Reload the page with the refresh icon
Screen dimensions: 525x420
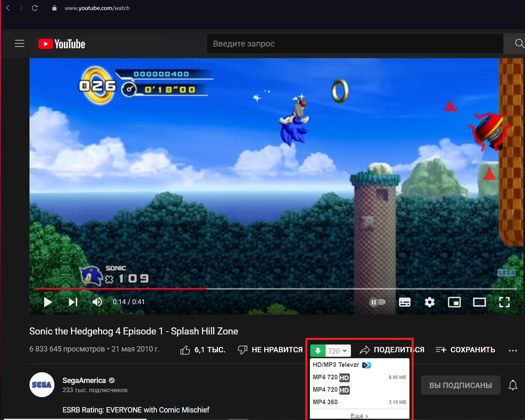pos(35,8)
